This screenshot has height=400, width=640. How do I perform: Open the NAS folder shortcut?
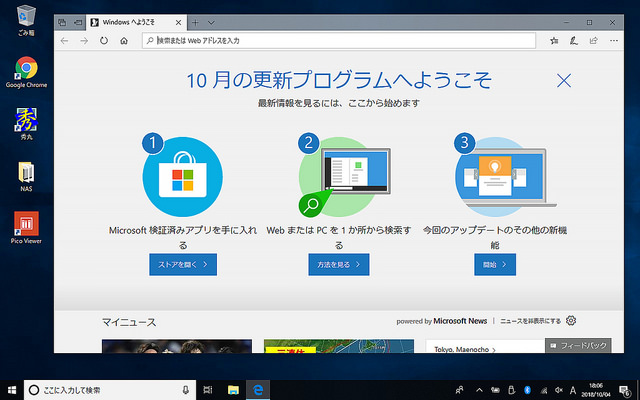tap(27, 176)
